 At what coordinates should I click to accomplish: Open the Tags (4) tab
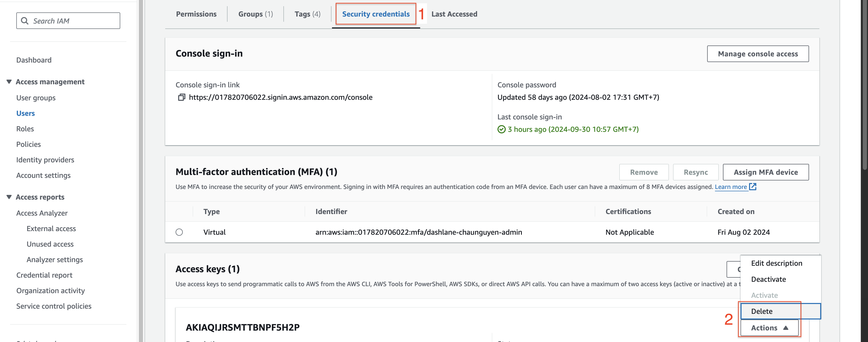click(307, 14)
